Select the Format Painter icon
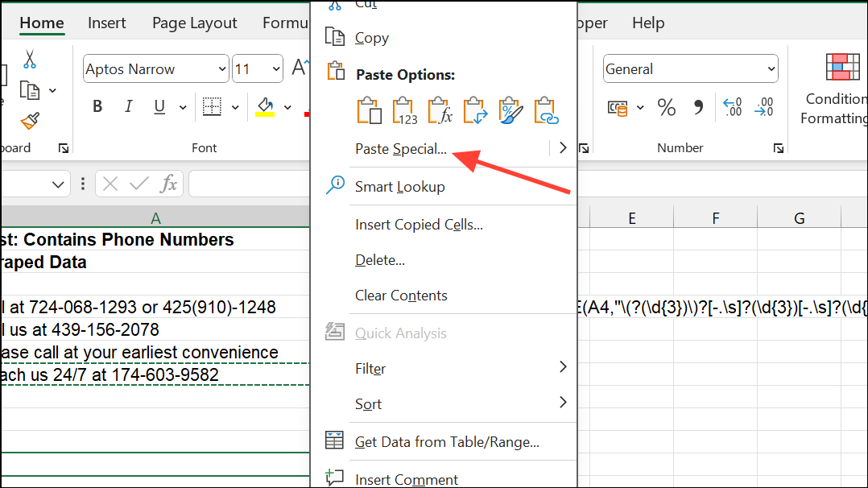This screenshot has height=488, width=868. tap(28, 119)
